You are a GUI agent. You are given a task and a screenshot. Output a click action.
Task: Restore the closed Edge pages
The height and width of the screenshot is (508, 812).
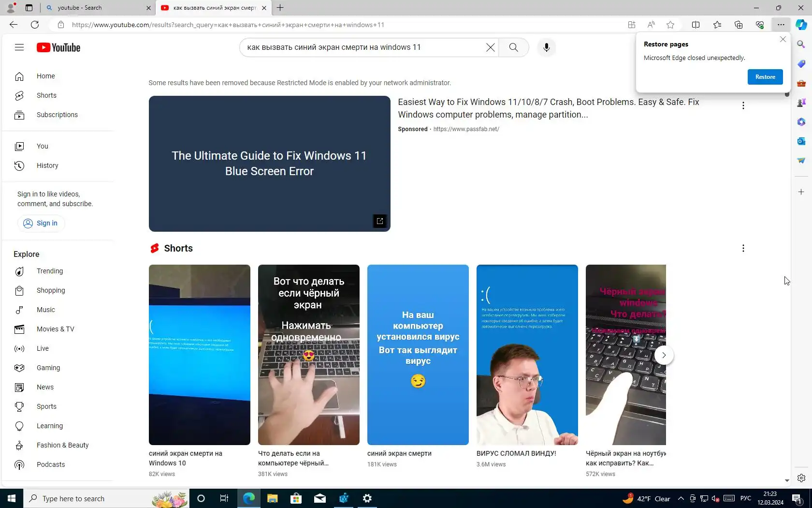[x=765, y=77]
